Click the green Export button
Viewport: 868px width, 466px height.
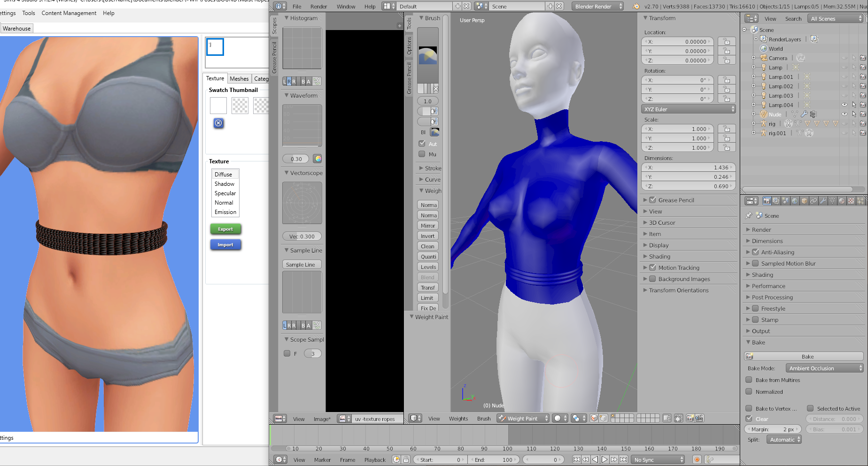point(225,229)
